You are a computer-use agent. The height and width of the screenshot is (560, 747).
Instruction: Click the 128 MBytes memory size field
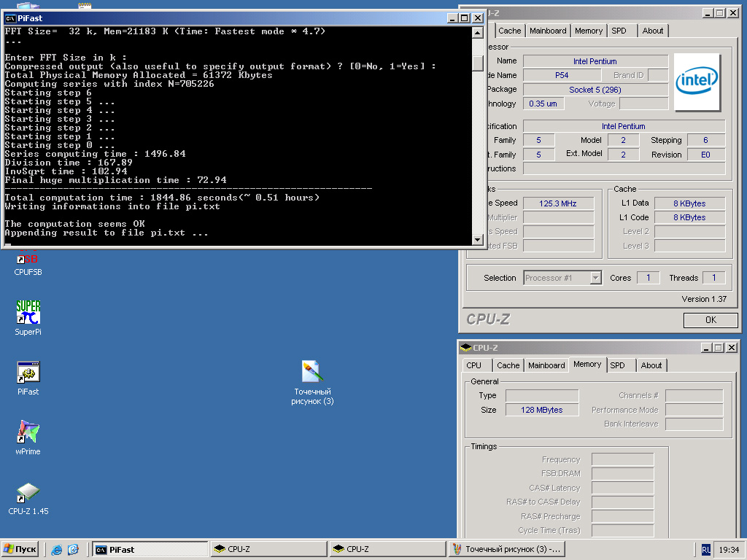point(542,410)
